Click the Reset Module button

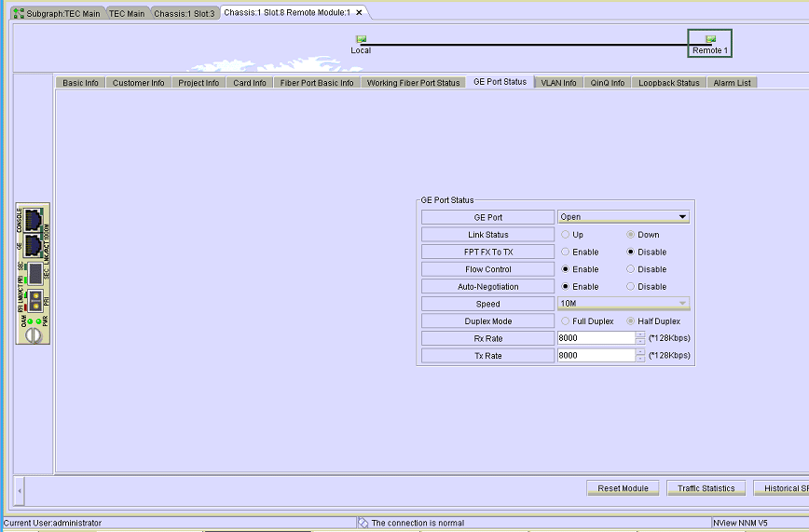coord(623,488)
